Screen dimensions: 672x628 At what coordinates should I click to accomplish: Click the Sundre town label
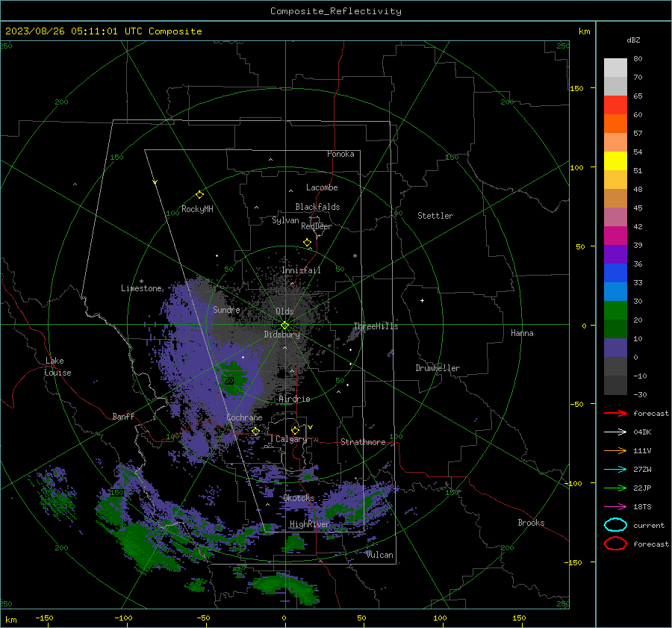click(x=226, y=309)
